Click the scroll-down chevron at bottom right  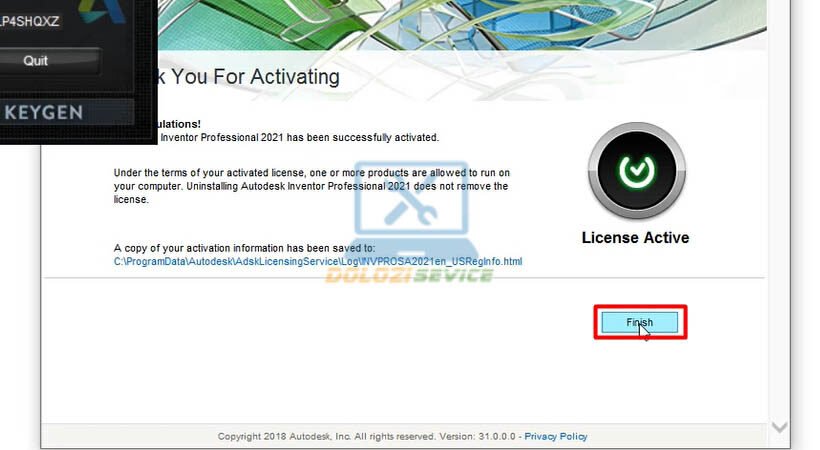click(779, 427)
